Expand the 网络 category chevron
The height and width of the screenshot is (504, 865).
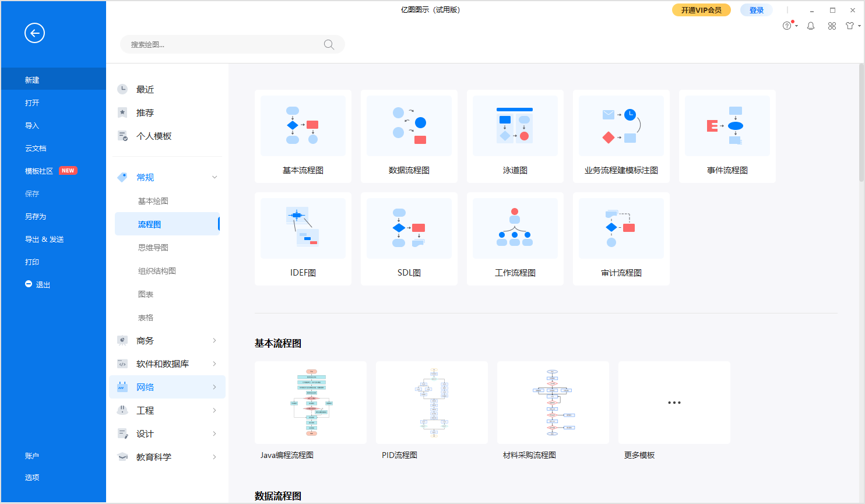(x=215, y=387)
